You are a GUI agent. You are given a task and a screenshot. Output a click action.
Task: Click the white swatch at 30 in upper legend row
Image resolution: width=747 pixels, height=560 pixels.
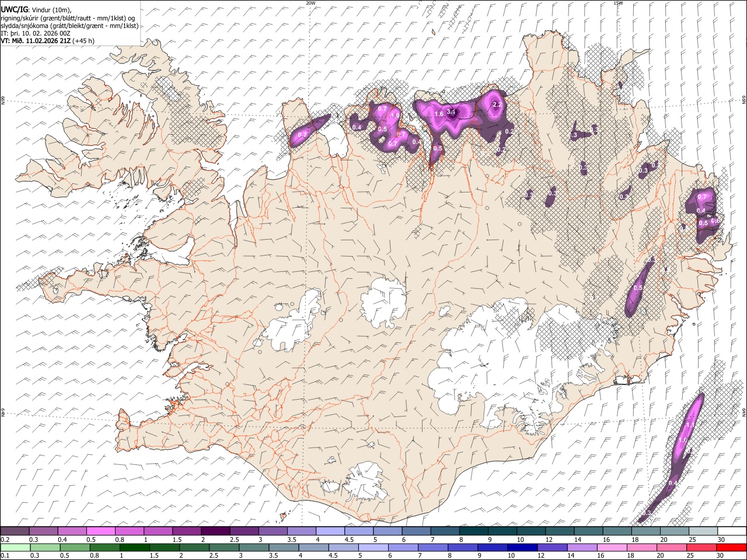(x=732, y=531)
